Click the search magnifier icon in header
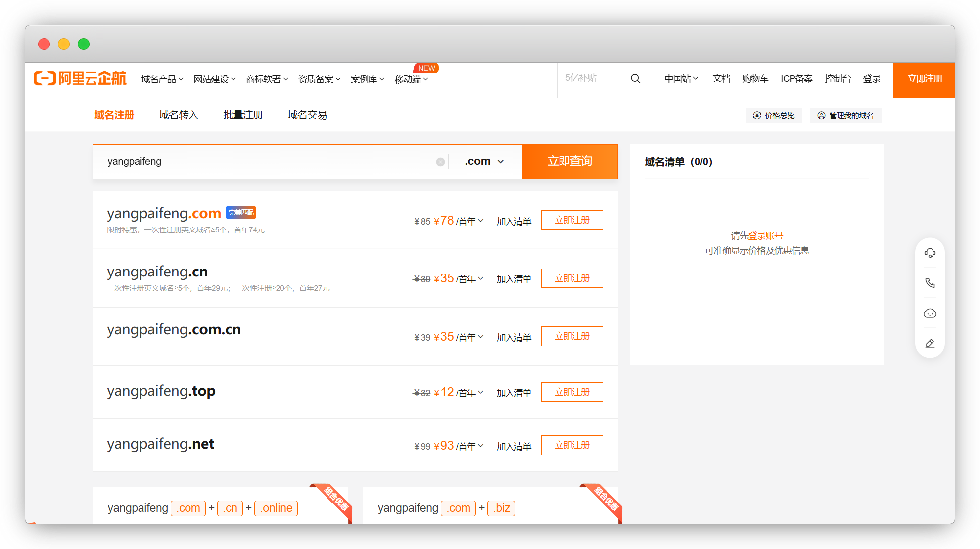Viewport: 980px width, 549px height. (x=635, y=79)
